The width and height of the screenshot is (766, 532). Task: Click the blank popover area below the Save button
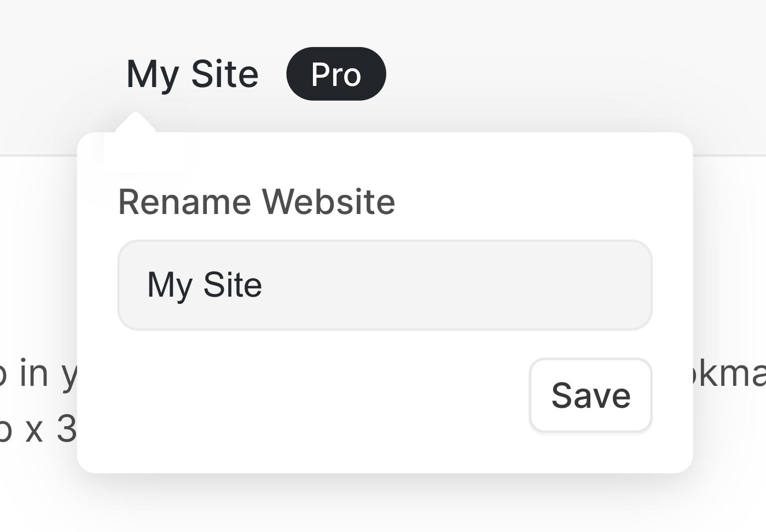coord(590,453)
